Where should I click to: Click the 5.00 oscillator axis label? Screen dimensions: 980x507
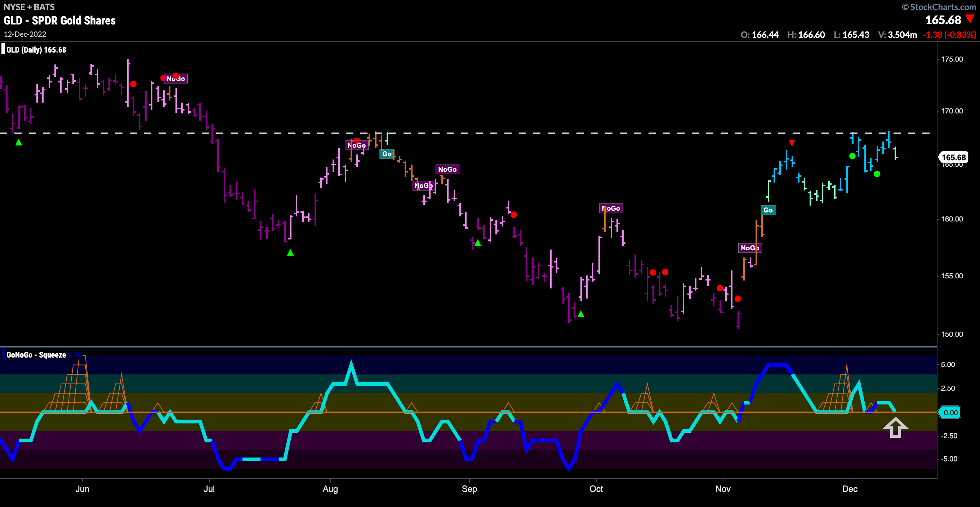[948, 364]
